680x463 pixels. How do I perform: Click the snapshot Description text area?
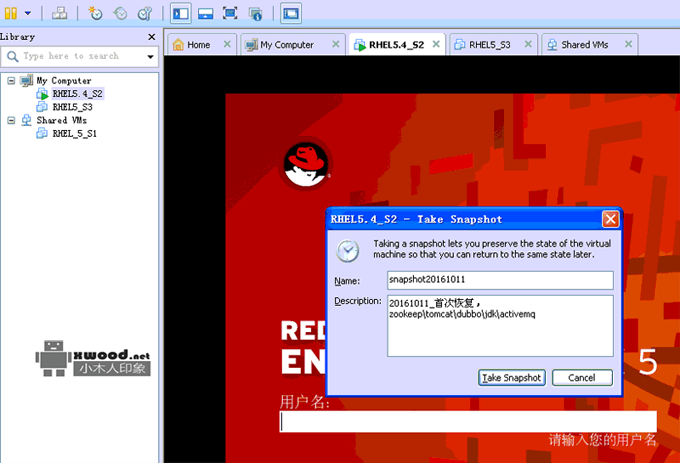point(500,326)
